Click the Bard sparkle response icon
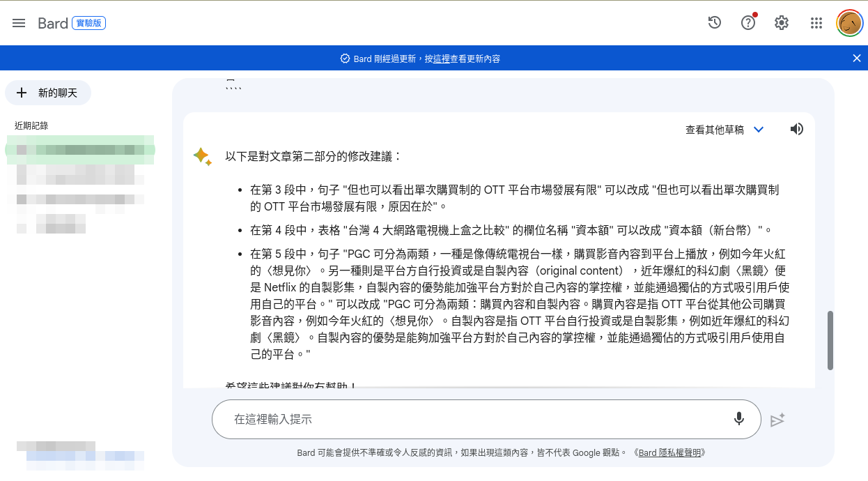 (202, 156)
